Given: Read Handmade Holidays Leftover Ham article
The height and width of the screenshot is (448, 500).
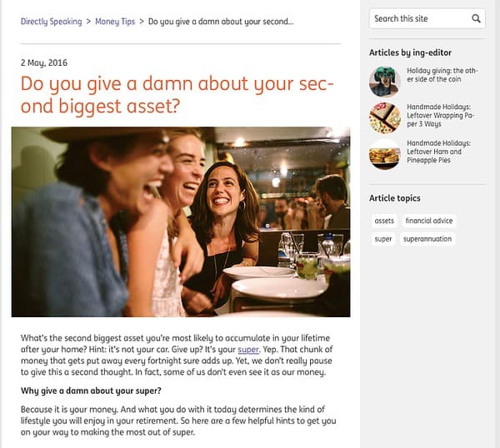Looking at the screenshot, I should point(438,152).
